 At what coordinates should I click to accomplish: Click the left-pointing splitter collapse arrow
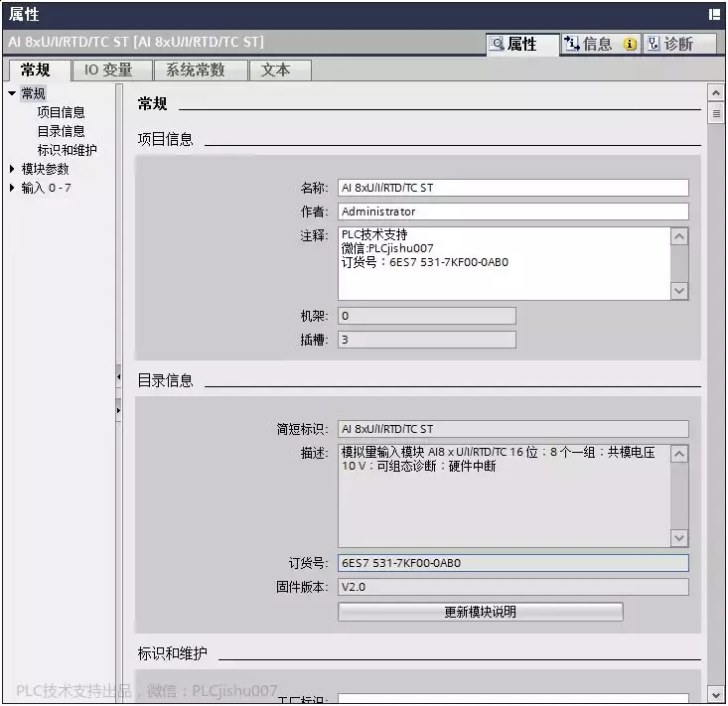[118, 378]
